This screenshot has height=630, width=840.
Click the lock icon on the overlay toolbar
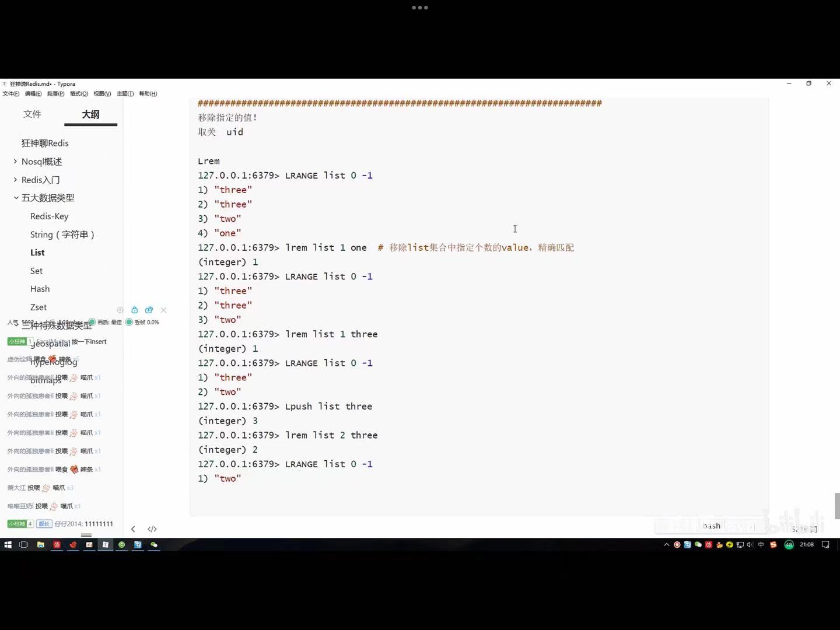click(x=135, y=310)
